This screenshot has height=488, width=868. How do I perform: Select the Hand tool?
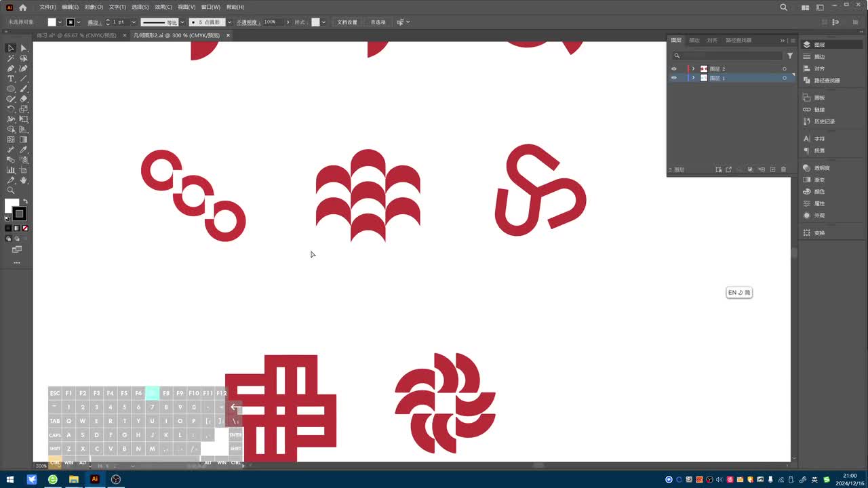[24, 180]
